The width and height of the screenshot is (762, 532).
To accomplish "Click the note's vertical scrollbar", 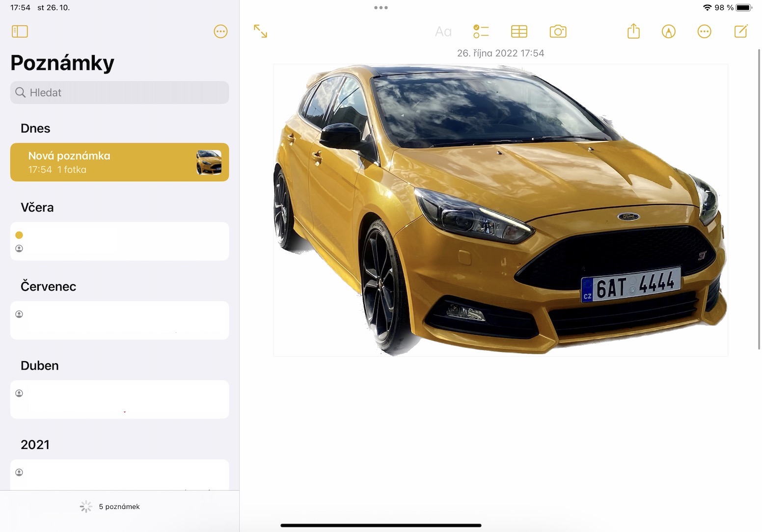I will (759, 199).
